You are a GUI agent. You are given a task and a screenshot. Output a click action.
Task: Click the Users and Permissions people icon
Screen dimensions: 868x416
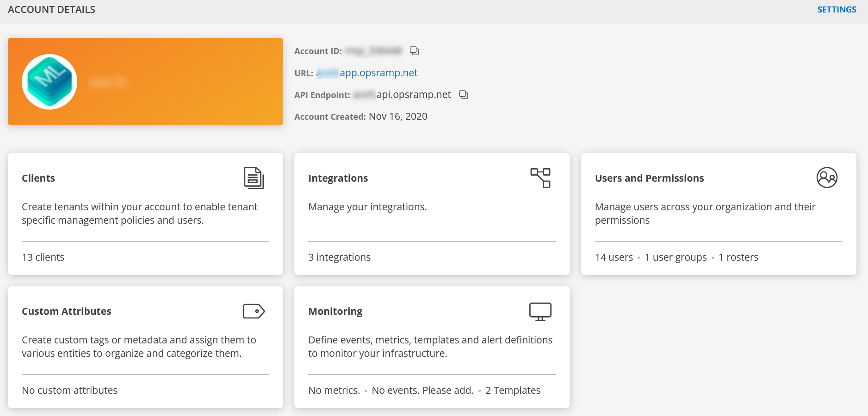(827, 177)
